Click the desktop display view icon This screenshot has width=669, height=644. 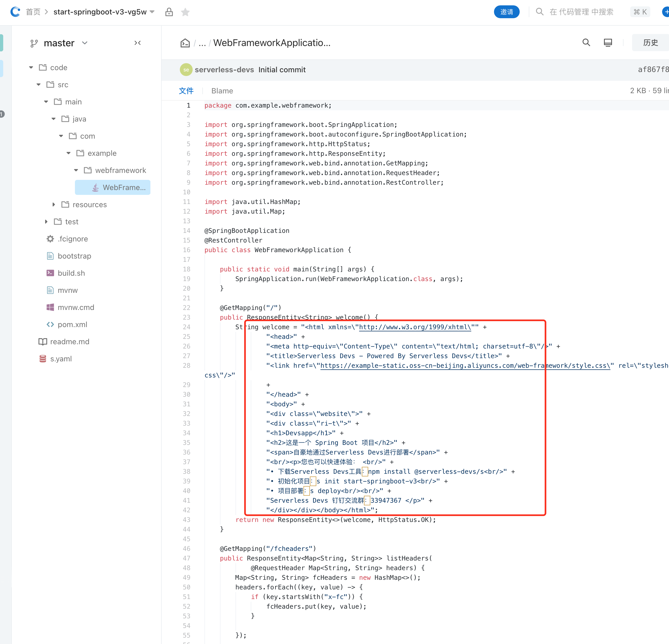(608, 43)
